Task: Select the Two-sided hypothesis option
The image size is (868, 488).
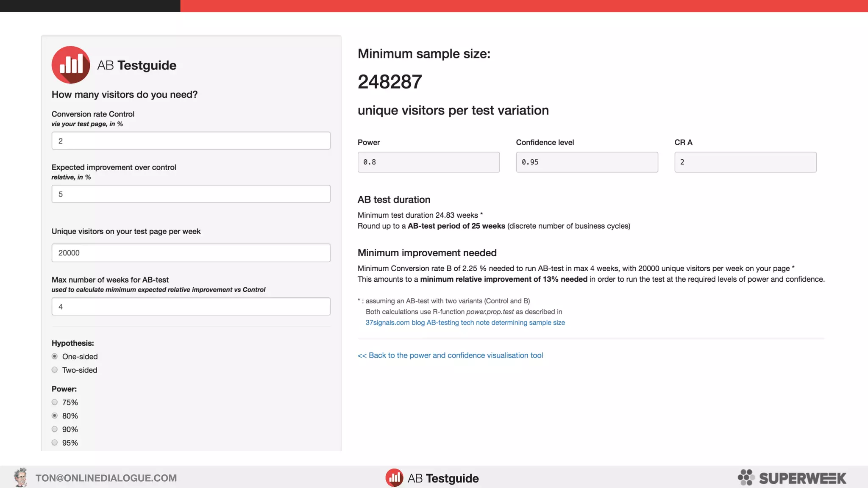Action: coord(55,370)
